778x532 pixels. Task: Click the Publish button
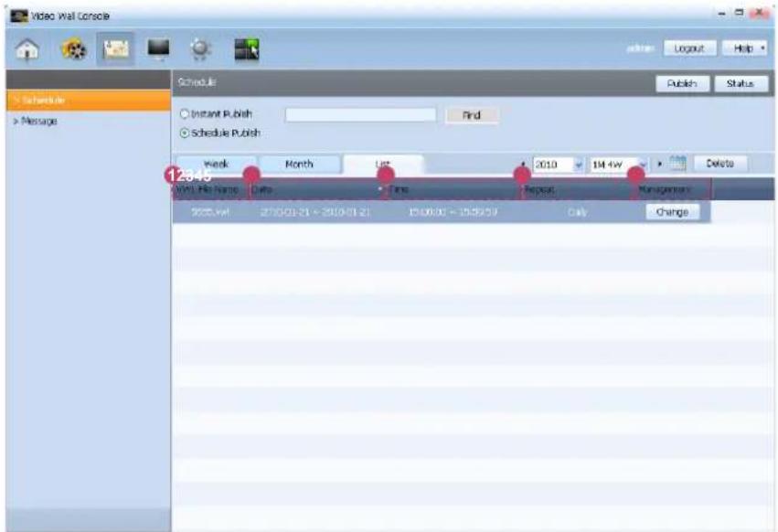682,83
